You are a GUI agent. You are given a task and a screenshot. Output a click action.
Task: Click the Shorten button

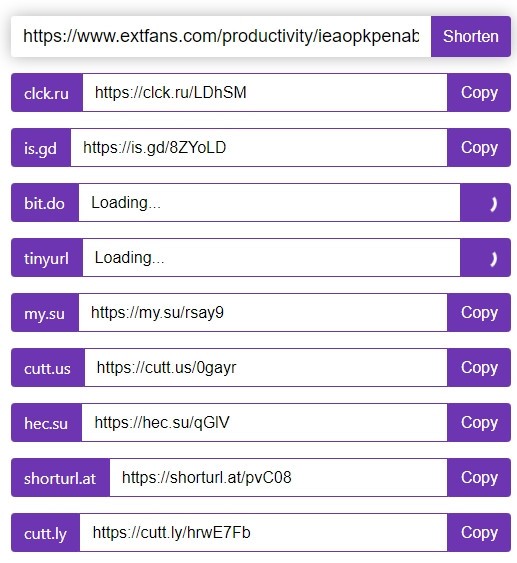pyautogui.click(x=471, y=36)
